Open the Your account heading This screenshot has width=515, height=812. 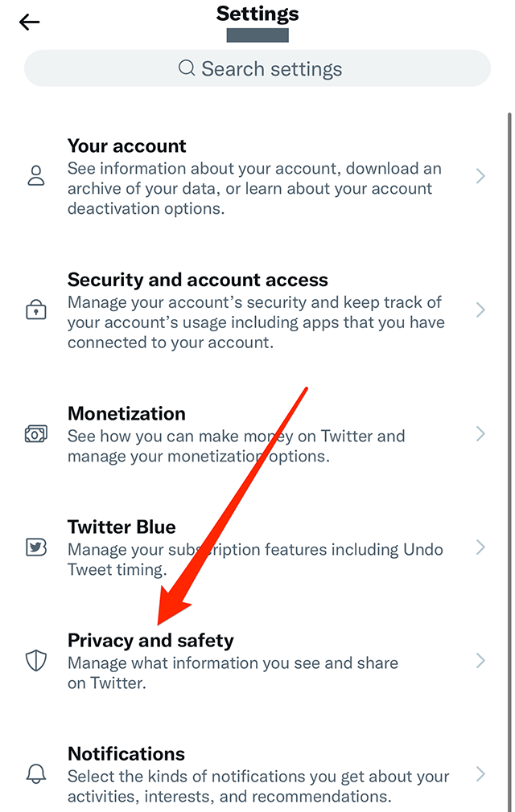126,146
